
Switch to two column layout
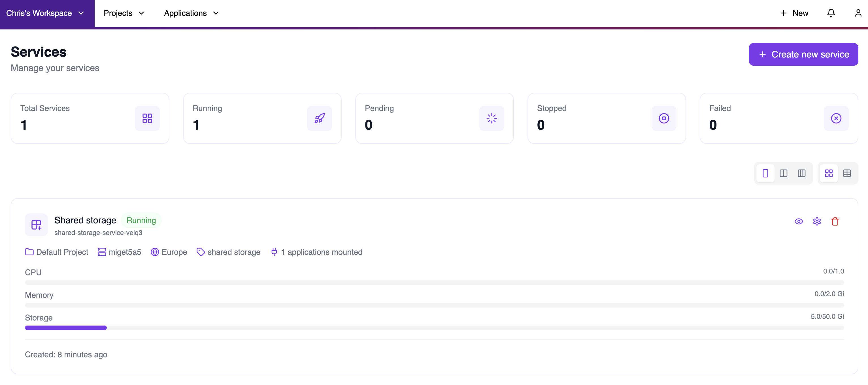coord(783,173)
